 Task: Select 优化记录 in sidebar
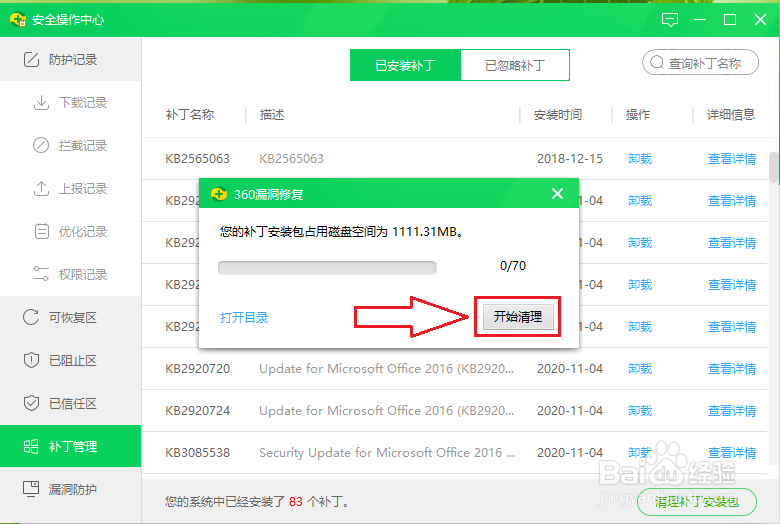(71, 231)
